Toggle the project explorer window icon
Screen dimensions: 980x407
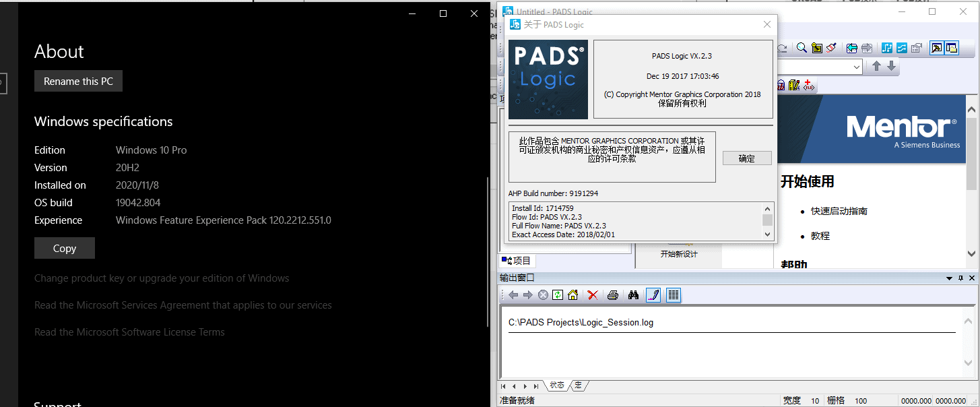(952, 48)
